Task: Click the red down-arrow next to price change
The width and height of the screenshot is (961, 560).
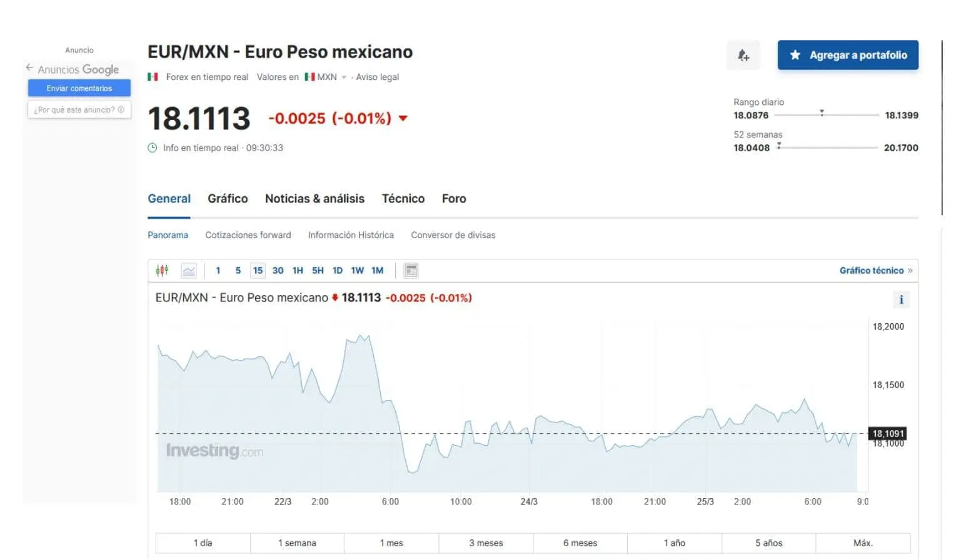Action: coord(403,118)
